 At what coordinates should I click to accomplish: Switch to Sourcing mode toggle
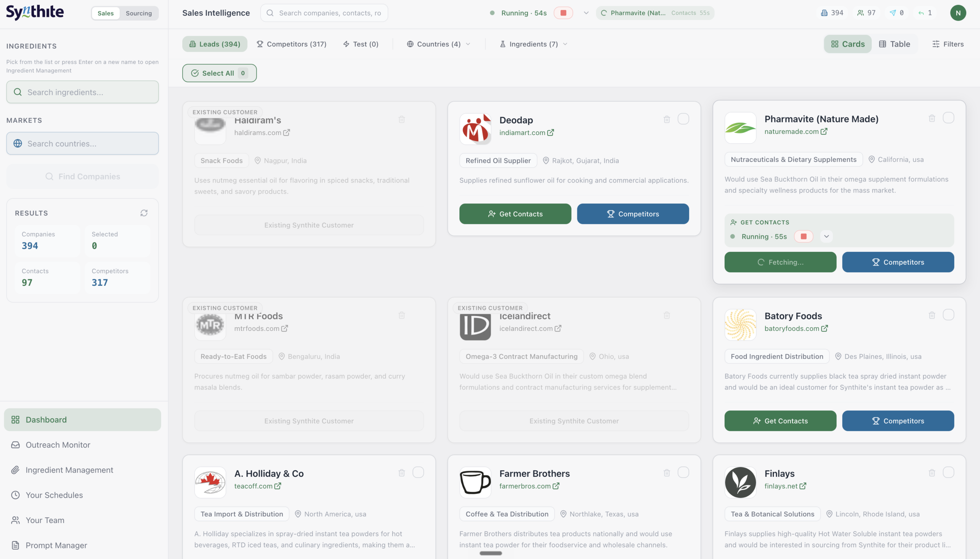pos(139,13)
